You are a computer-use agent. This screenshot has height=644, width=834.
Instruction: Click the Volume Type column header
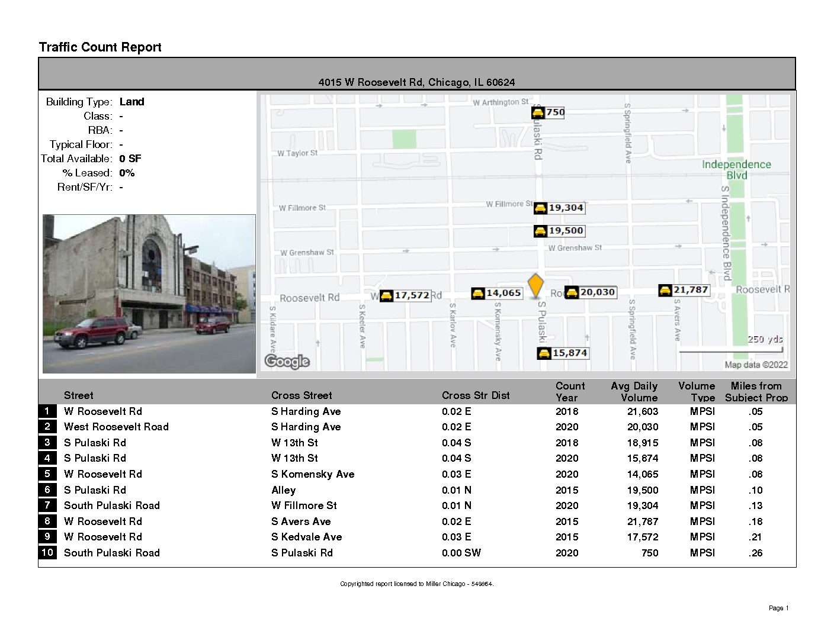[x=697, y=392]
